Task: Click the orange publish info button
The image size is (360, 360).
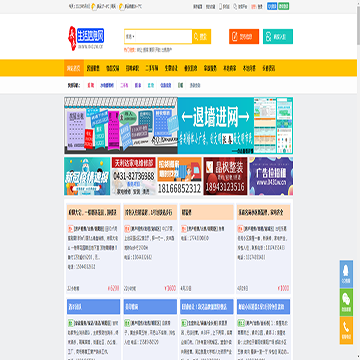Action: 244,36
